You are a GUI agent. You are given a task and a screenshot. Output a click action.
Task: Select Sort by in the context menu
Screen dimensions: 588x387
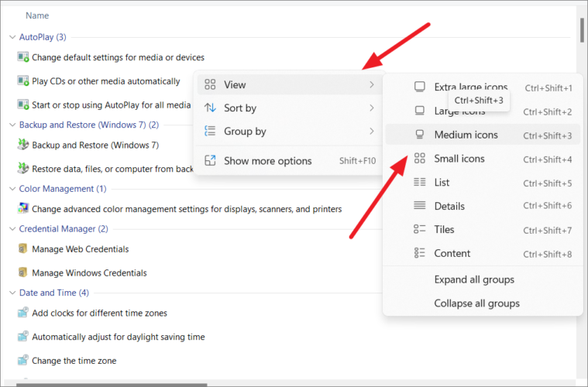(290, 108)
